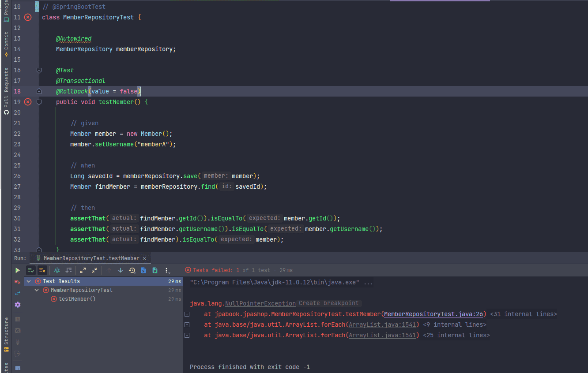This screenshot has height=373, width=588.
Task: Click Rerun Failed Tests icon in Run sidebar
Action: pyautogui.click(x=18, y=282)
